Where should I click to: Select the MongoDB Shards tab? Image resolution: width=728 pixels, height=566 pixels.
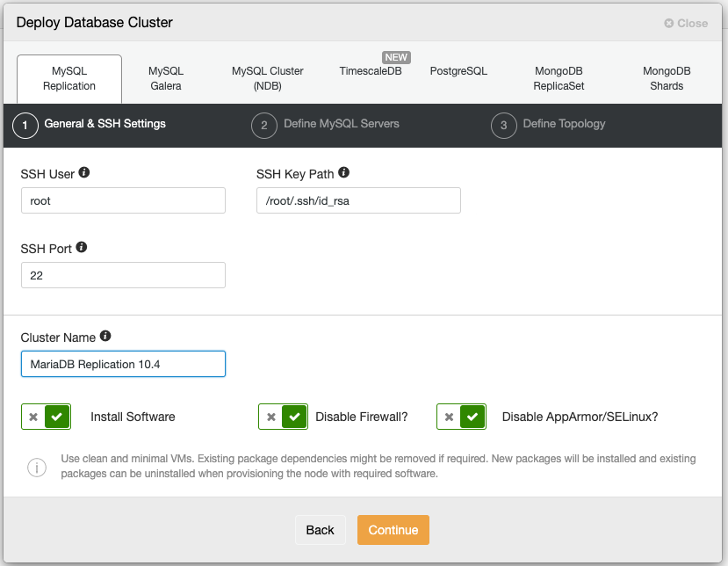click(667, 78)
